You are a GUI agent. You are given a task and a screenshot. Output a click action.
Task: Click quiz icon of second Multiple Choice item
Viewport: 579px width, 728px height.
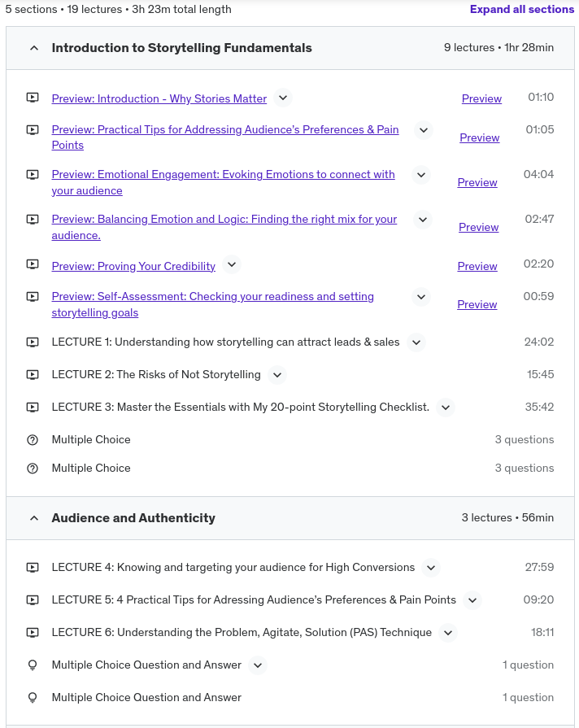point(33,469)
